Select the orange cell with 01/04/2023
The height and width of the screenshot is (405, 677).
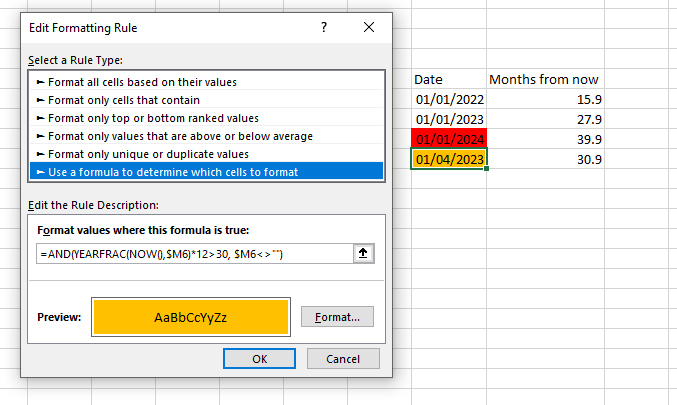[x=449, y=159]
